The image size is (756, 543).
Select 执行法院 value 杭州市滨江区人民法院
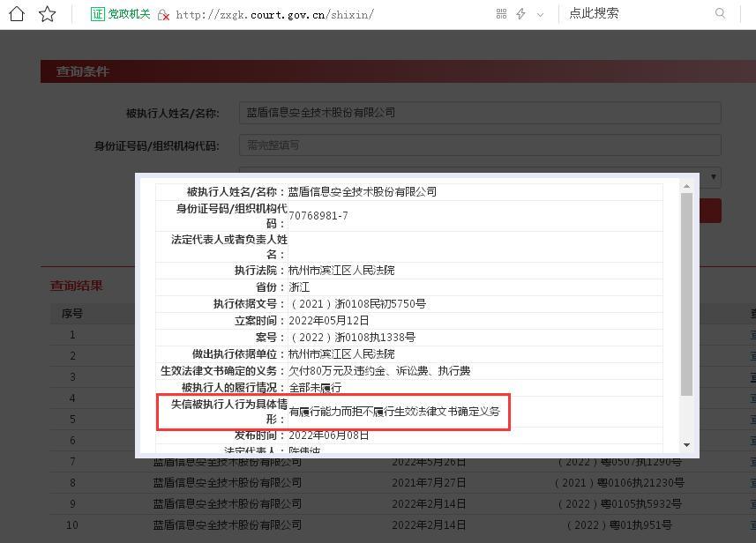[341, 271]
